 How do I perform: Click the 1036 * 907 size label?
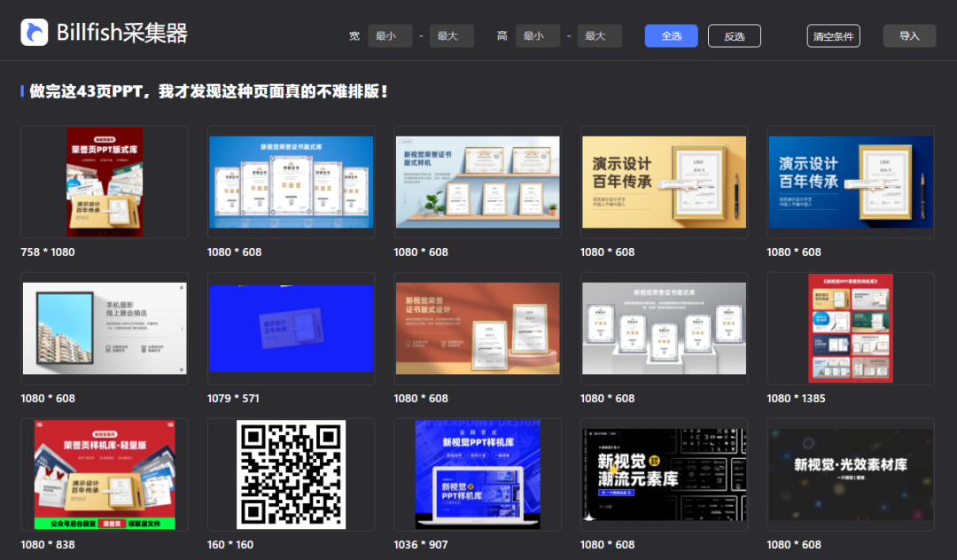click(421, 545)
